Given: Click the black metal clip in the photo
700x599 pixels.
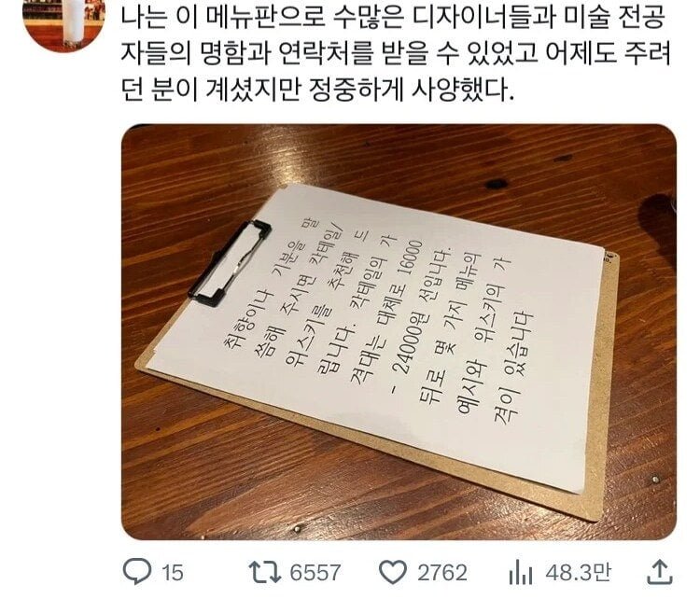Looking at the screenshot, I should (229, 263).
